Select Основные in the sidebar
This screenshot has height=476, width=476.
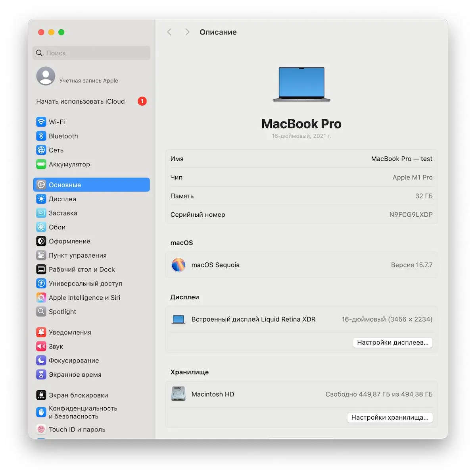[92, 185]
